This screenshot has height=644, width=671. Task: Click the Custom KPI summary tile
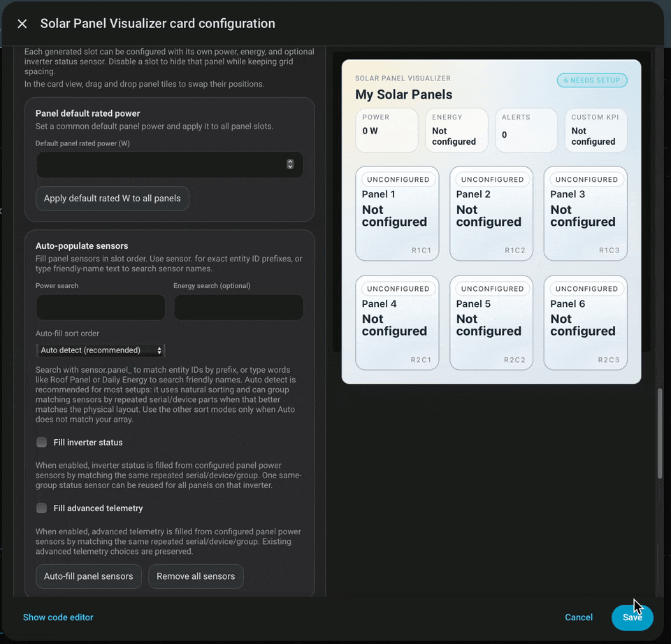(x=596, y=130)
